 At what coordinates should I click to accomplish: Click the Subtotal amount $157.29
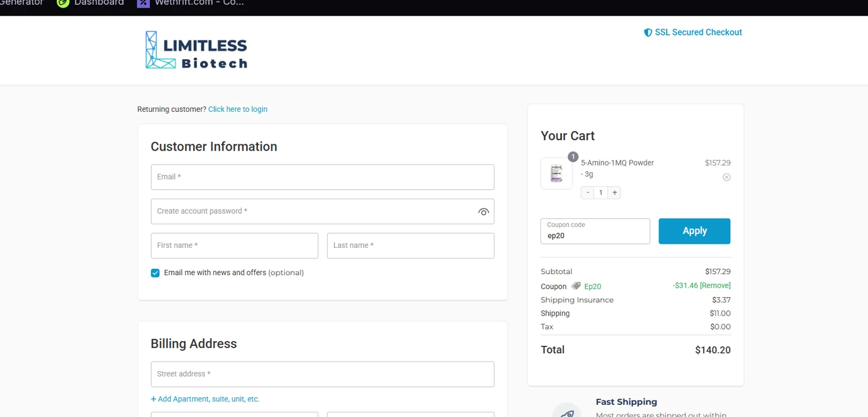(718, 272)
